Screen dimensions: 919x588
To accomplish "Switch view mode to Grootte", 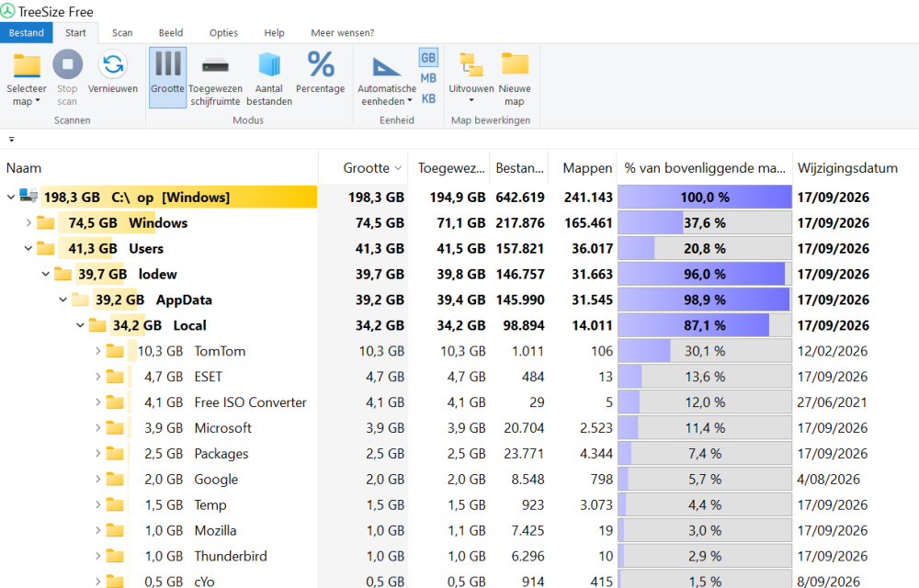I will (167, 77).
